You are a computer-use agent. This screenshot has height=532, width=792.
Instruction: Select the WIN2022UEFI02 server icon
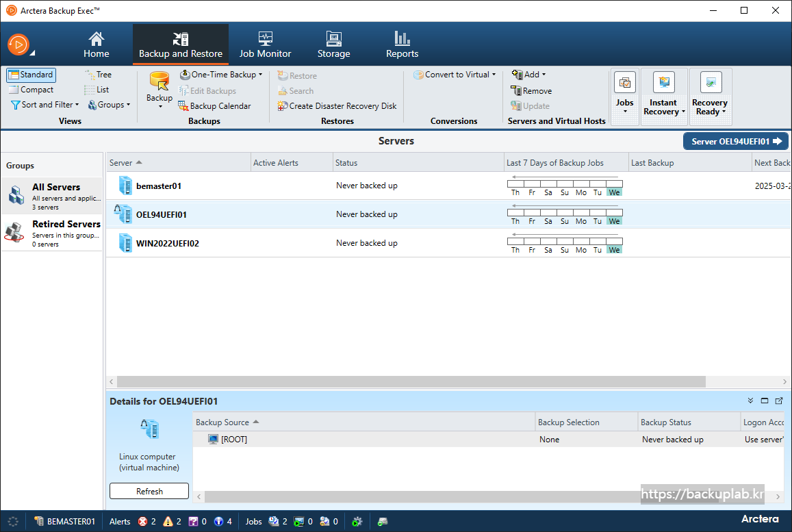pos(125,243)
